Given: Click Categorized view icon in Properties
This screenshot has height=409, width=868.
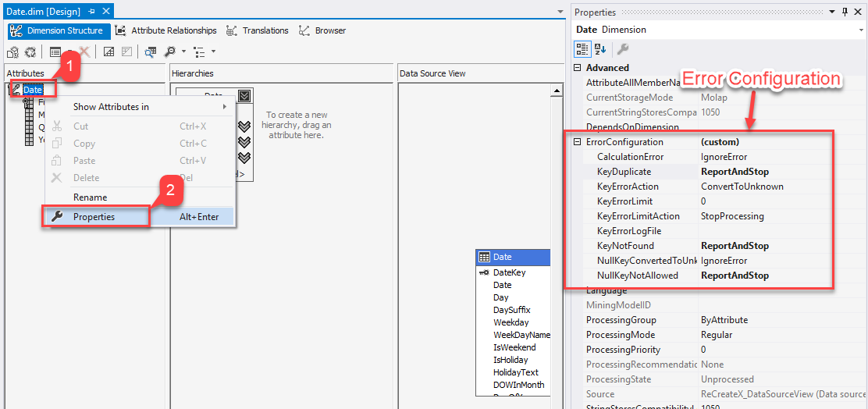Looking at the screenshot, I should [x=582, y=48].
